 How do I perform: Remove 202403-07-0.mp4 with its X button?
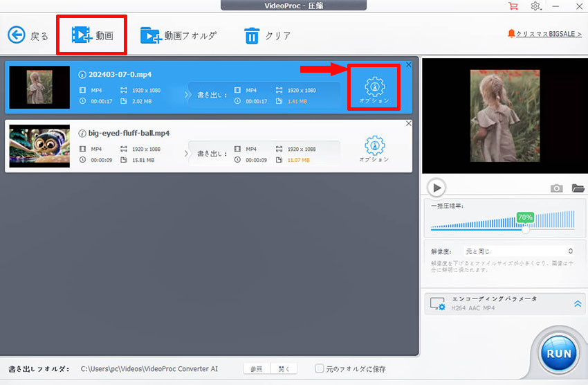point(408,64)
